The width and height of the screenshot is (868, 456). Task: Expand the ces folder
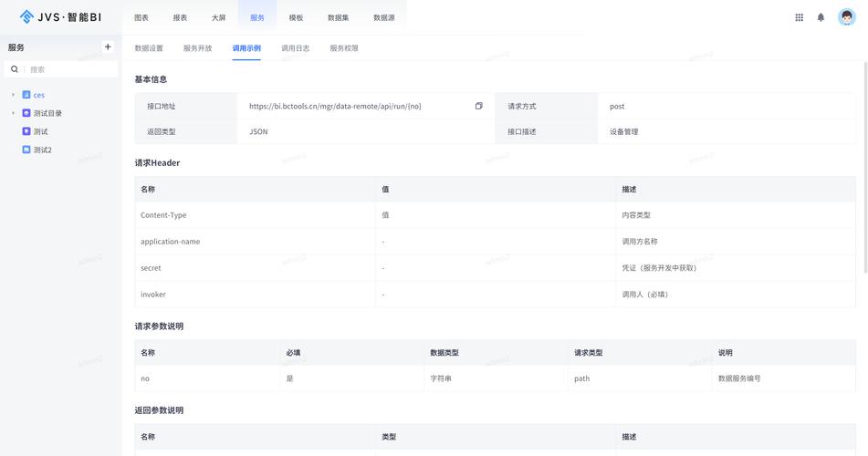13,95
